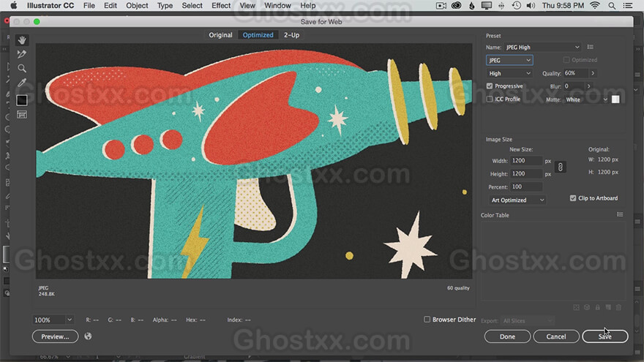The image size is (644, 362).
Task: Click the lock color icon in Color Table
Action: pos(598,307)
